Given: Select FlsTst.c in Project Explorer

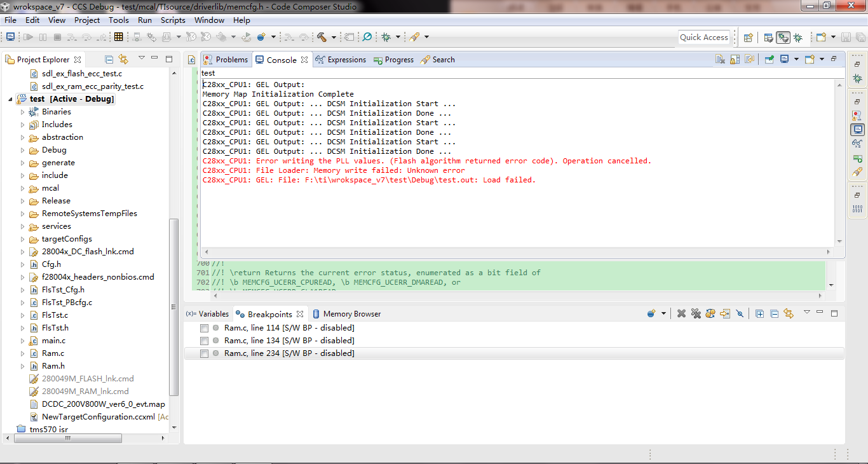Looking at the screenshot, I should [x=55, y=315].
